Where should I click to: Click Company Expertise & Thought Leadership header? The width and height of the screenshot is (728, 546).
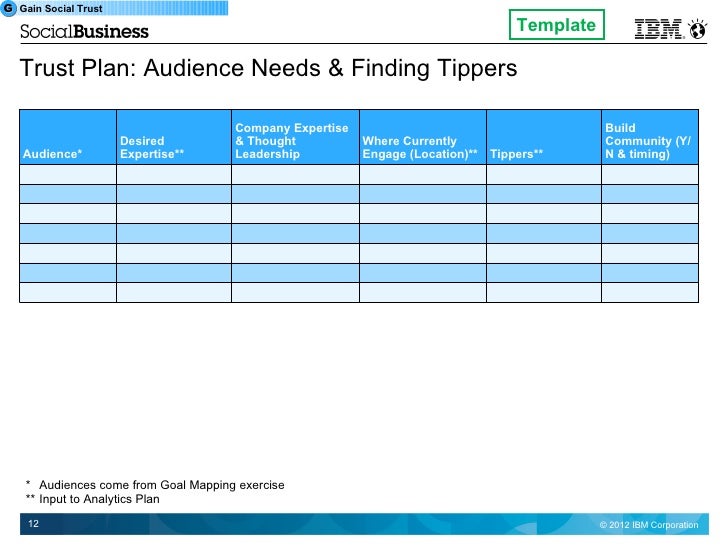tap(295, 137)
